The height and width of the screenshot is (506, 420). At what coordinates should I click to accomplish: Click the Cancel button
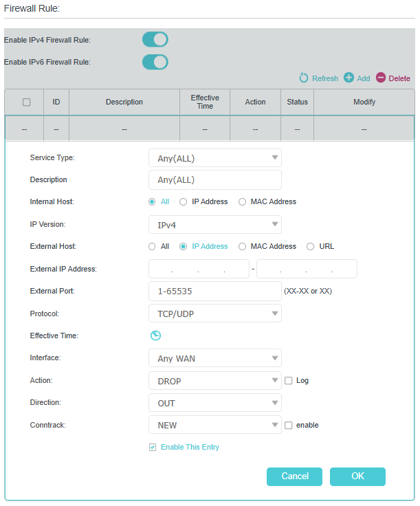click(x=294, y=476)
